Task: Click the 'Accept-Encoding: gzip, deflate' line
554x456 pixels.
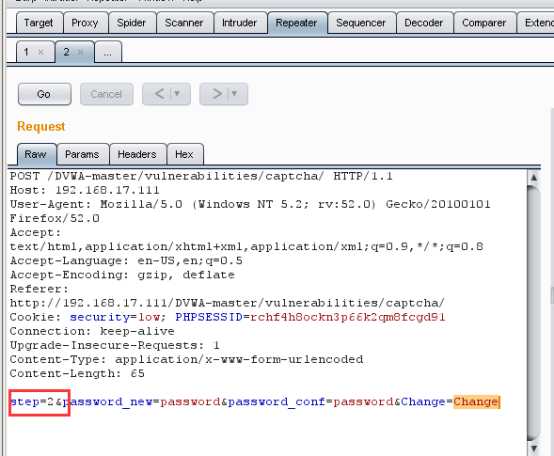Action: pos(122,275)
